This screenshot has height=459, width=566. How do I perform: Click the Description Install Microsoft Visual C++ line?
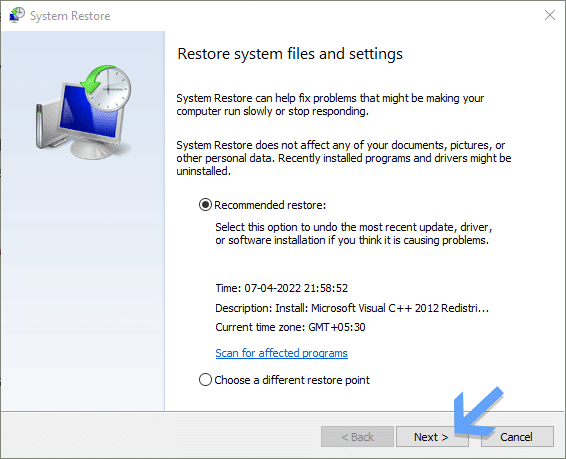[352, 308]
